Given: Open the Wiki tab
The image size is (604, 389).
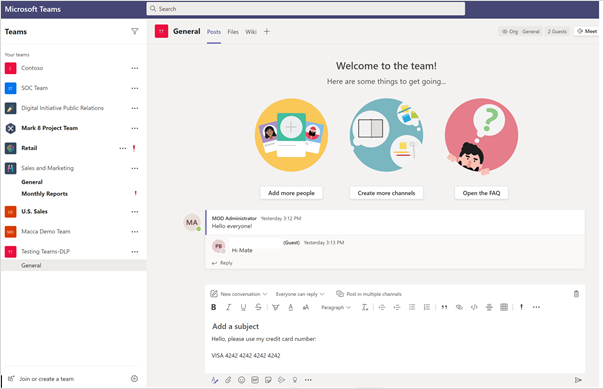Looking at the screenshot, I should click(x=251, y=32).
